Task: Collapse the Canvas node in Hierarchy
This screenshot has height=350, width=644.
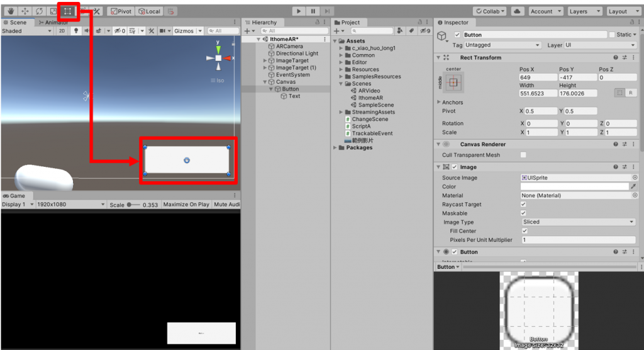Action: point(265,82)
